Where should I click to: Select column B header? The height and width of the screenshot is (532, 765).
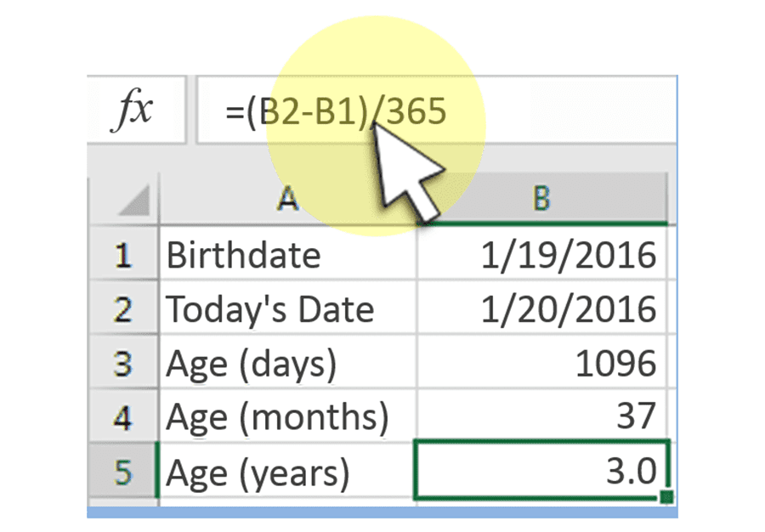[541, 199]
